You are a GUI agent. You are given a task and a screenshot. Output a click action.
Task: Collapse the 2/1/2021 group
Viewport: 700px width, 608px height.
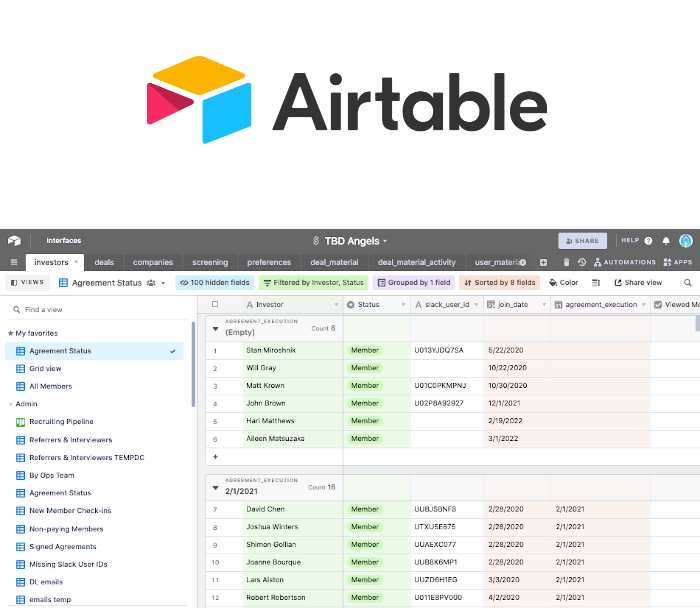point(216,488)
